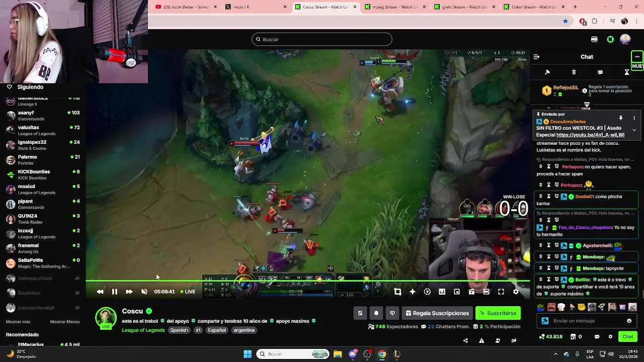Click the hourglass icon in chat toolbar
Viewport: 644px width, 362px height.
click(x=627, y=72)
